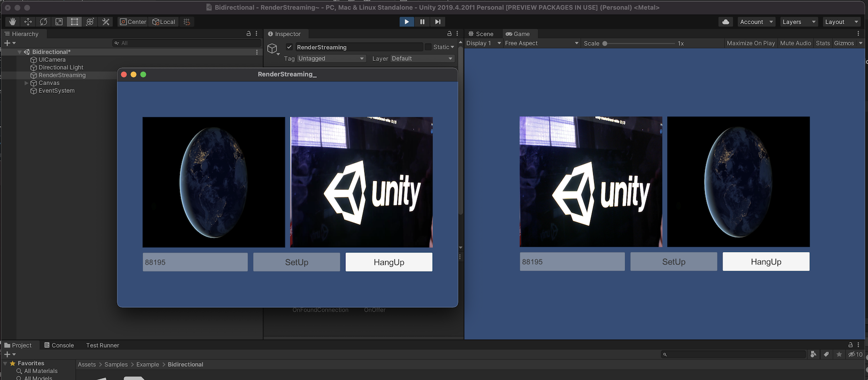Select the Move tool

pos(28,22)
